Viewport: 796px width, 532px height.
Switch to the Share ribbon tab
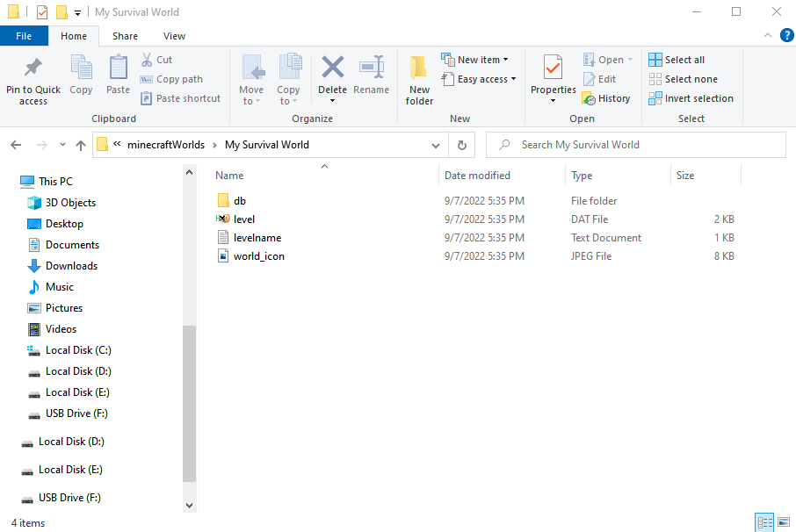[125, 36]
